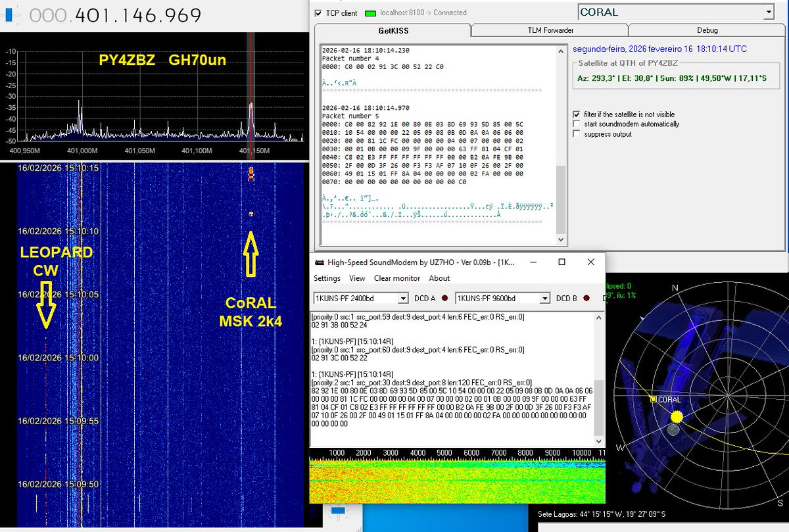
Task: Switch to the TLM Forwarder tab
Action: click(550, 30)
